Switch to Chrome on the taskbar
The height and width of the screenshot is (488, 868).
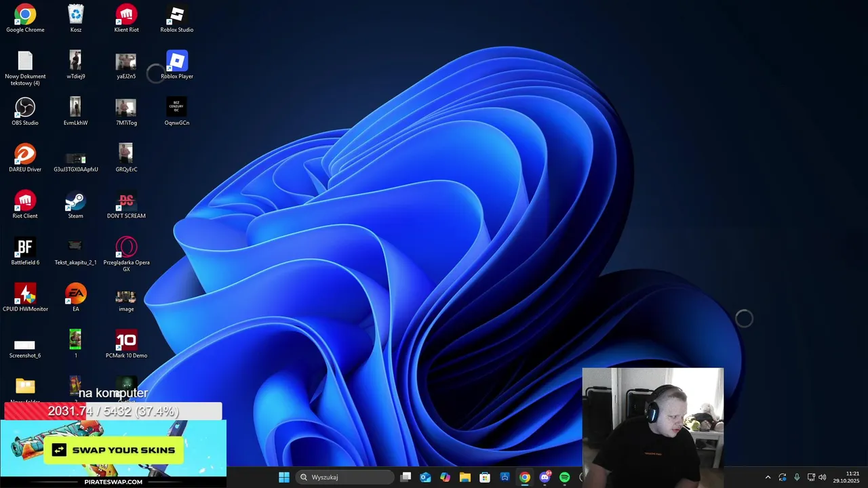tap(525, 477)
